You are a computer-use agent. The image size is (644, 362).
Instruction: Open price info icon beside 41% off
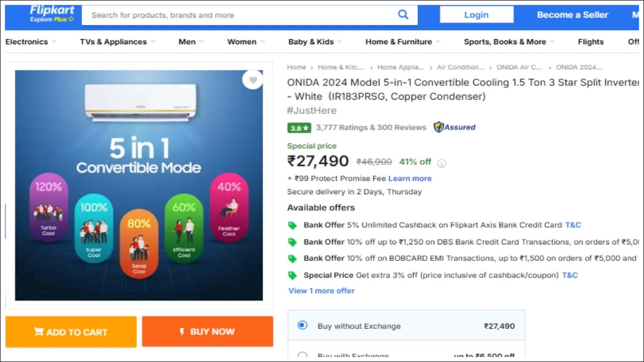(x=442, y=163)
